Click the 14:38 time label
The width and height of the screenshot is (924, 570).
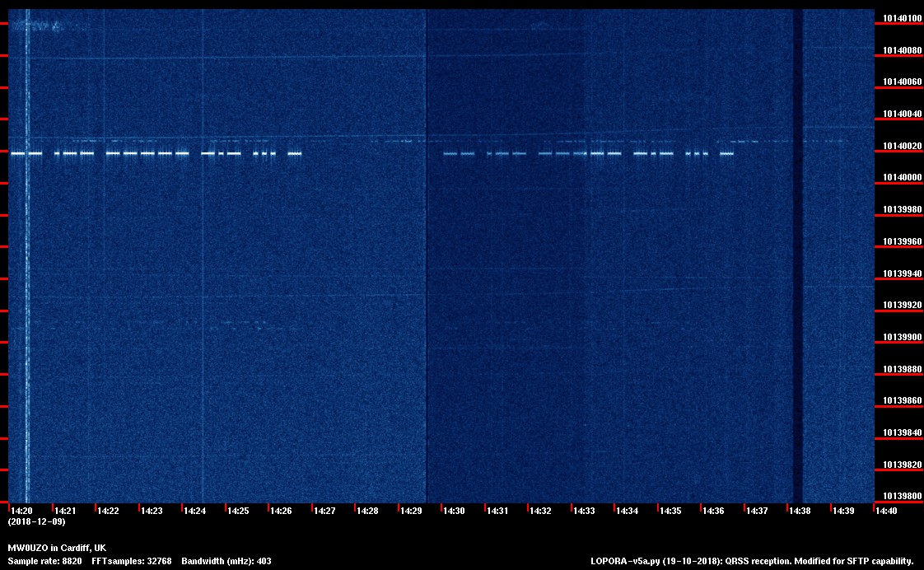click(x=800, y=512)
